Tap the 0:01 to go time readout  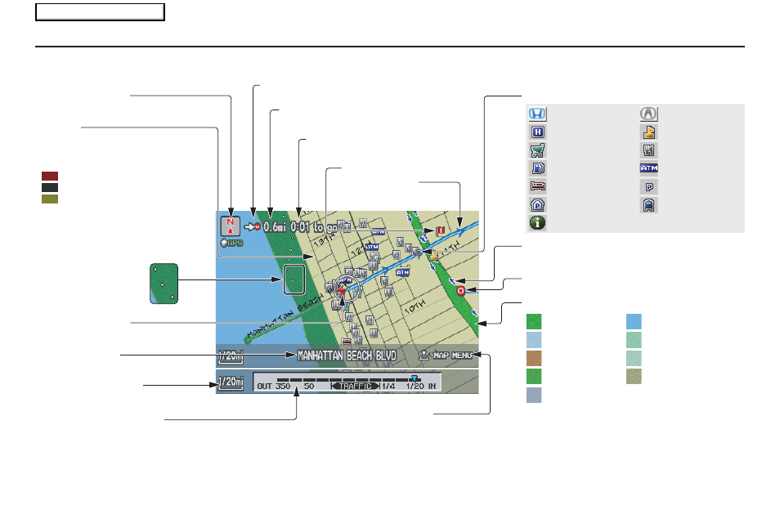click(x=313, y=227)
